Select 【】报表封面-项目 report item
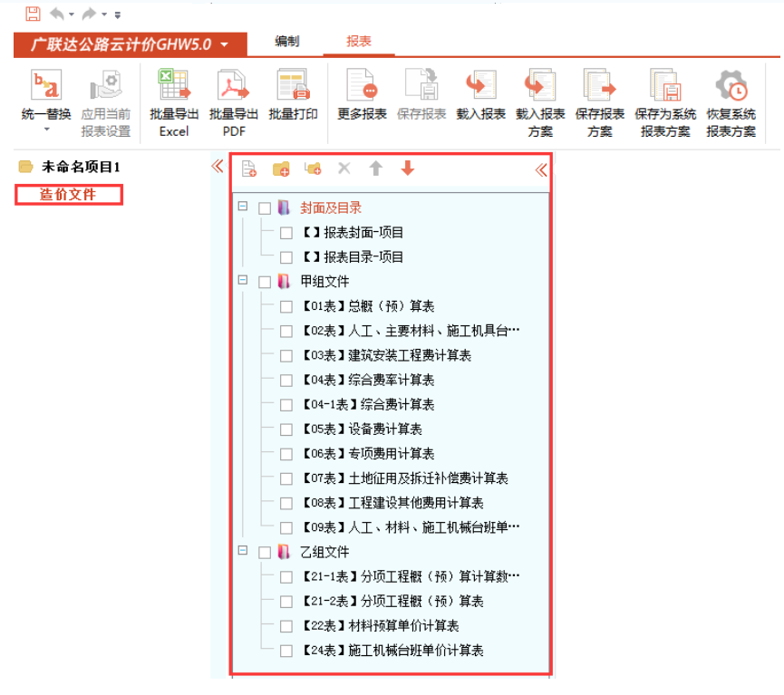 [353, 233]
